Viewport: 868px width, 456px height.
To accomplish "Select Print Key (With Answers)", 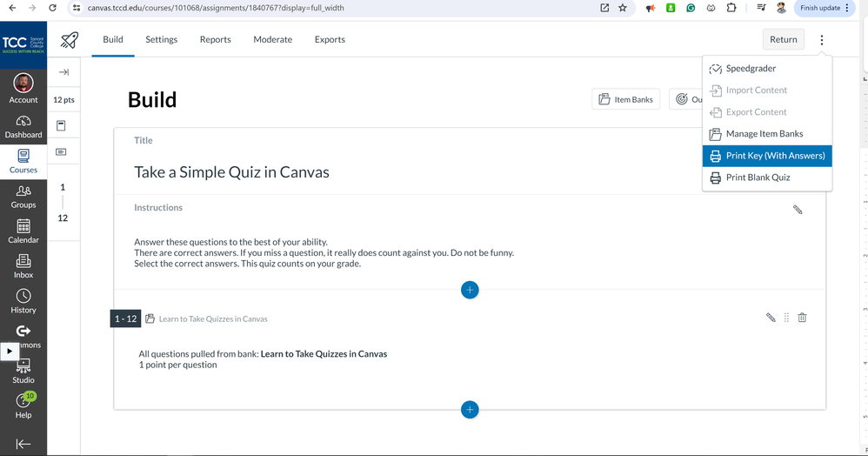I will click(767, 156).
